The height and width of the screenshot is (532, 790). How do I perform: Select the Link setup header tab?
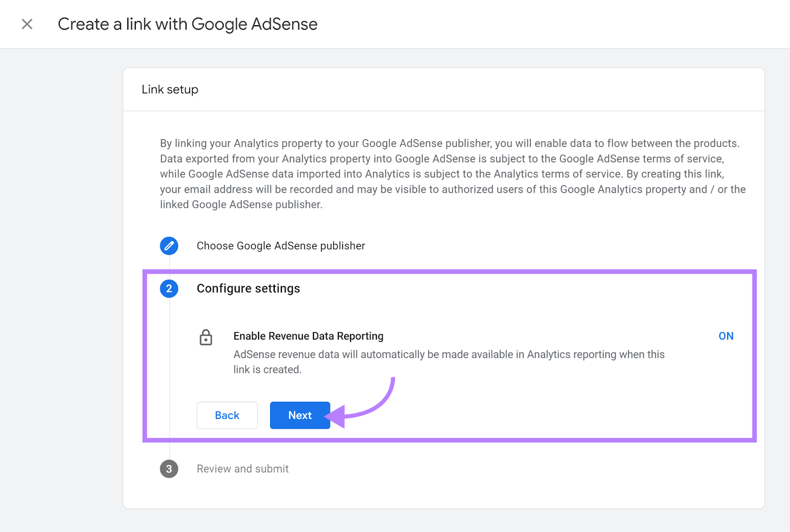(x=169, y=89)
